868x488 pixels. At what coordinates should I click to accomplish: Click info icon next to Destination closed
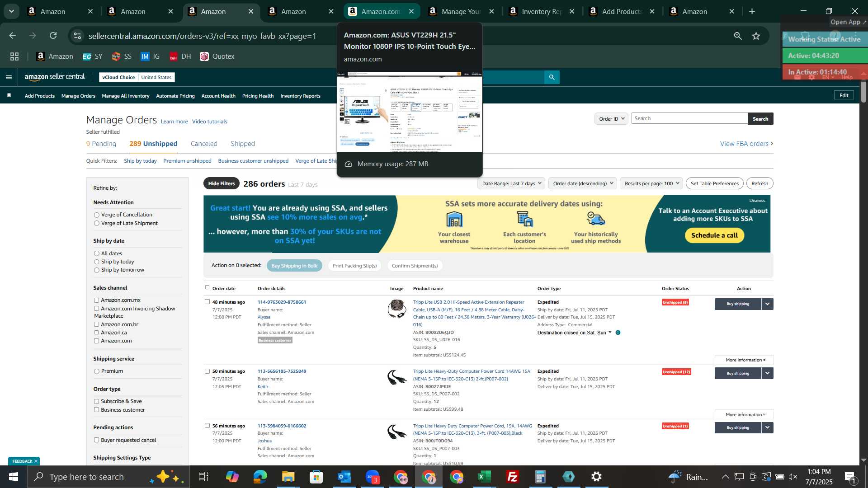point(618,333)
